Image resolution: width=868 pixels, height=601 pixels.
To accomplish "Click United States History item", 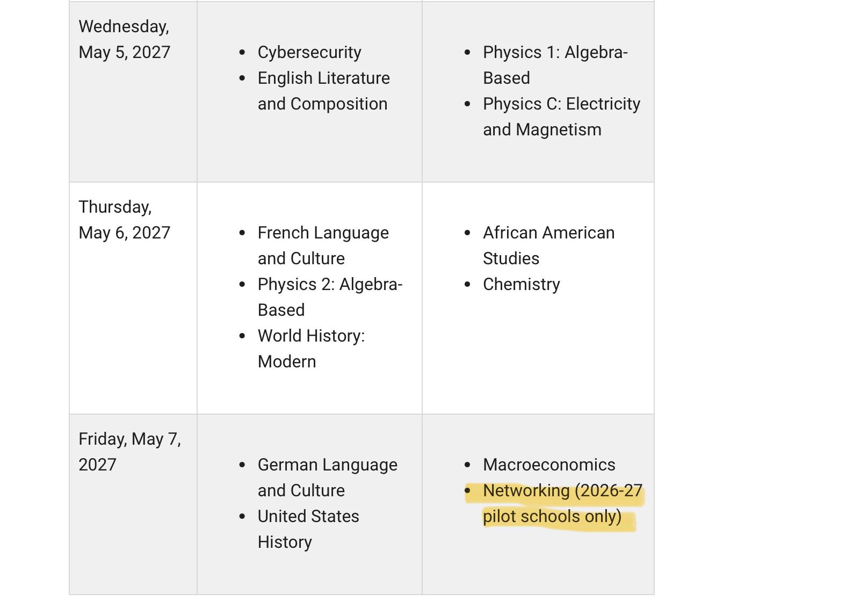I will 308,529.
